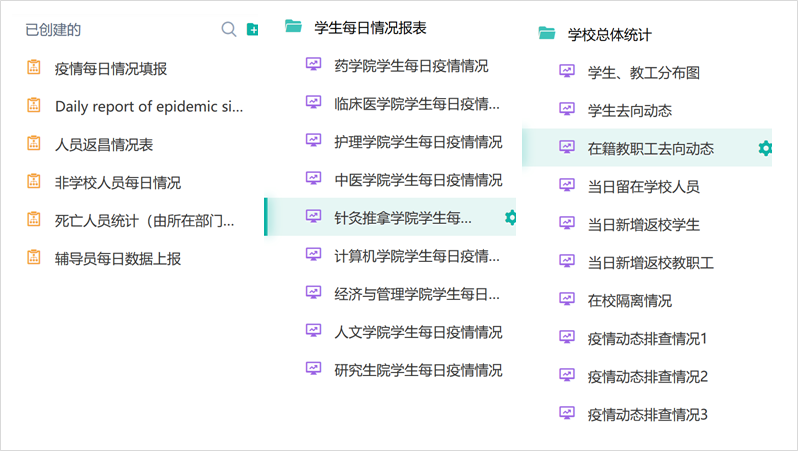The width and height of the screenshot is (798, 451).
Task: Select 疫情动态排查情况3 report
Action: click(x=647, y=414)
